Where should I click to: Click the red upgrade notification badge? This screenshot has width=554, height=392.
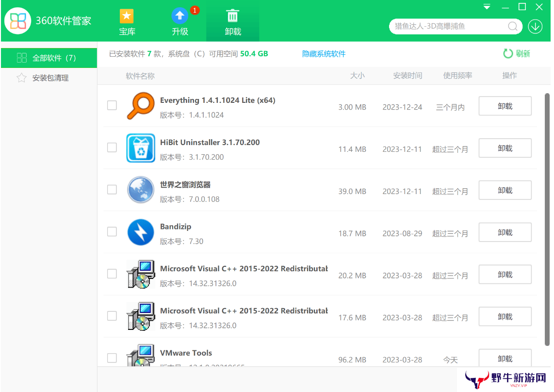(195, 10)
